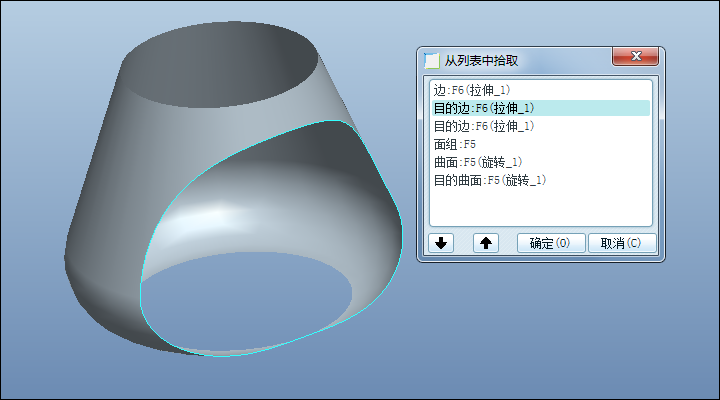
Task: Select highlighted entry 目的边:F6(拉伸_1)
Action: pos(540,108)
